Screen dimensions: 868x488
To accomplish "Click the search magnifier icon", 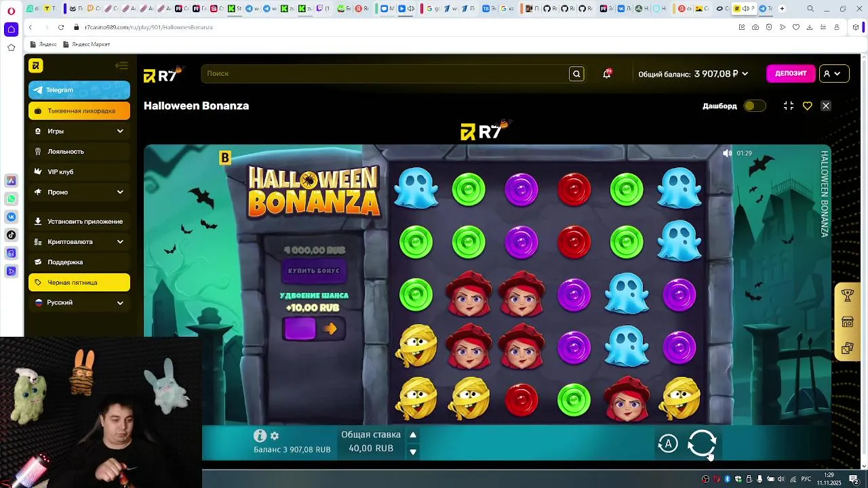I will click(x=576, y=74).
